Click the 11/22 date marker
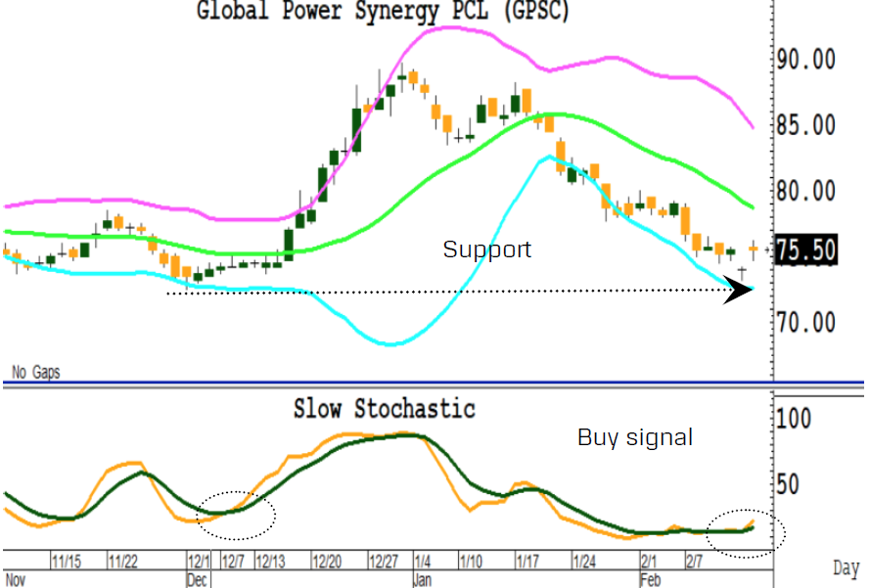Screen dimensions: 870x588 tap(122, 562)
